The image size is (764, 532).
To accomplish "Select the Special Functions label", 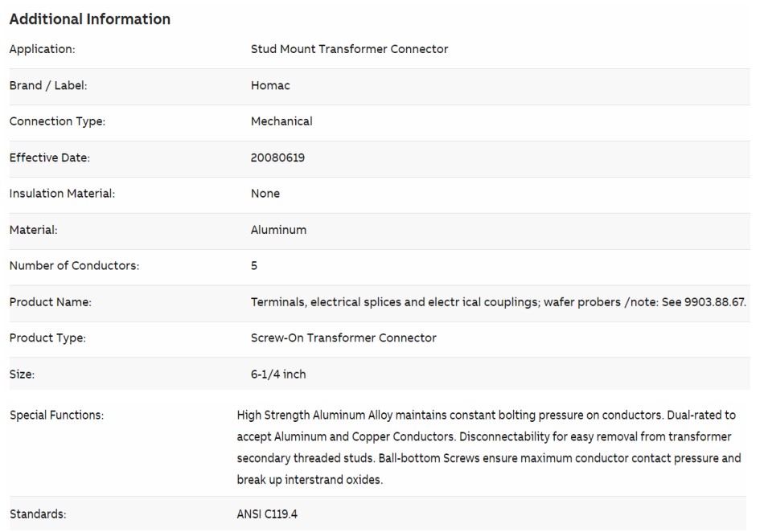I will pos(57,415).
